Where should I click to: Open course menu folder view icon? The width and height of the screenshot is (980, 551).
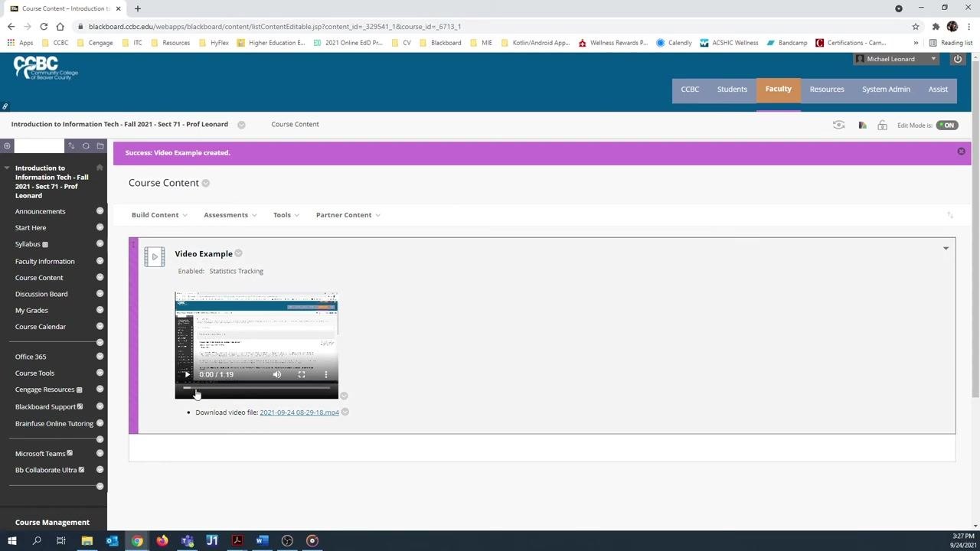click(100, 145)
